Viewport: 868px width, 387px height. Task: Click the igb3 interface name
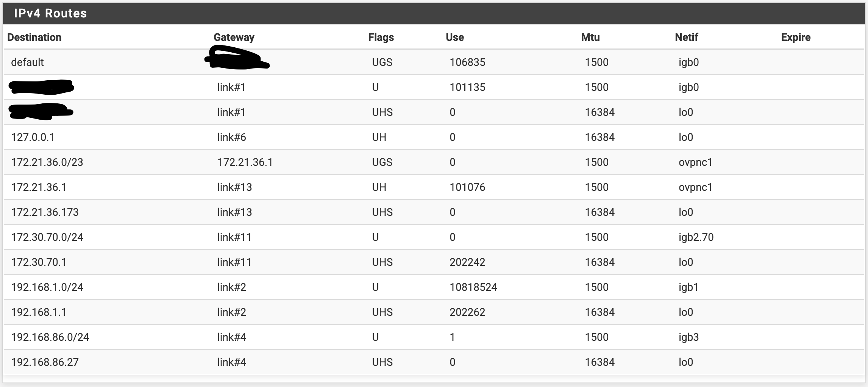pos(688,337)
